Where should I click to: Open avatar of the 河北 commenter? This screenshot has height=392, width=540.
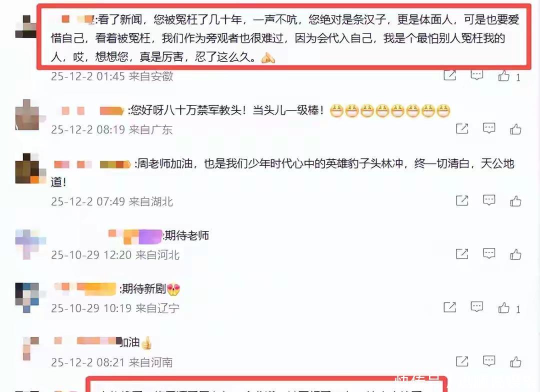pyautogui.click(x=30, y=244)
